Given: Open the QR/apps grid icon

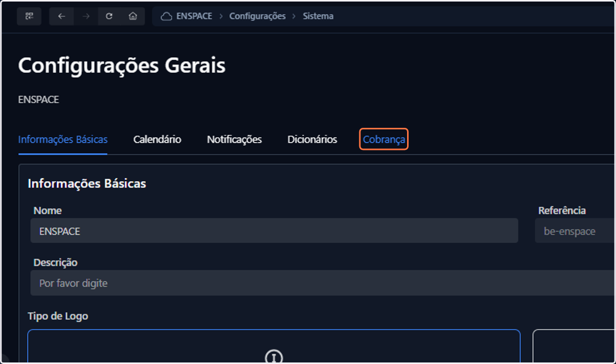Looking at the screenshot, I should coord(29,16).
